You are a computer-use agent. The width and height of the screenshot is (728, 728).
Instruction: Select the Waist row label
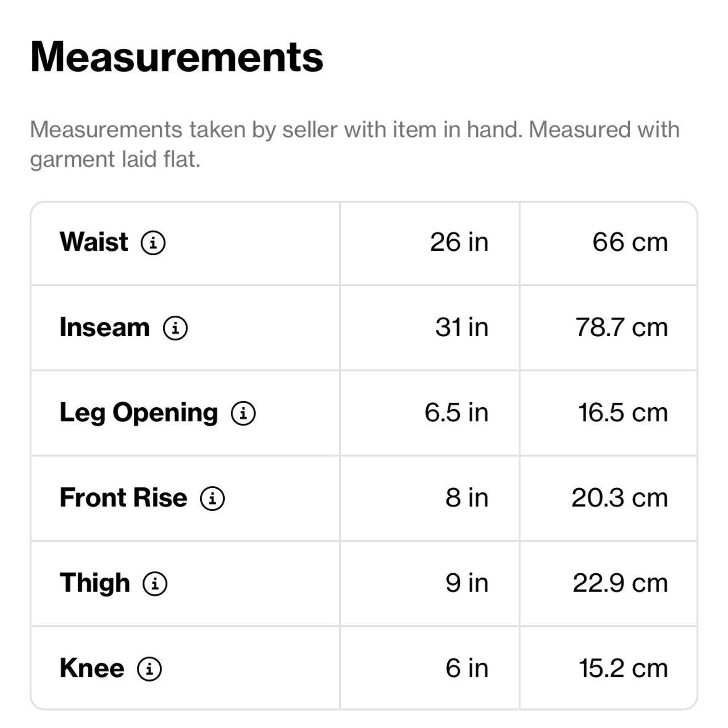point(94,242)
